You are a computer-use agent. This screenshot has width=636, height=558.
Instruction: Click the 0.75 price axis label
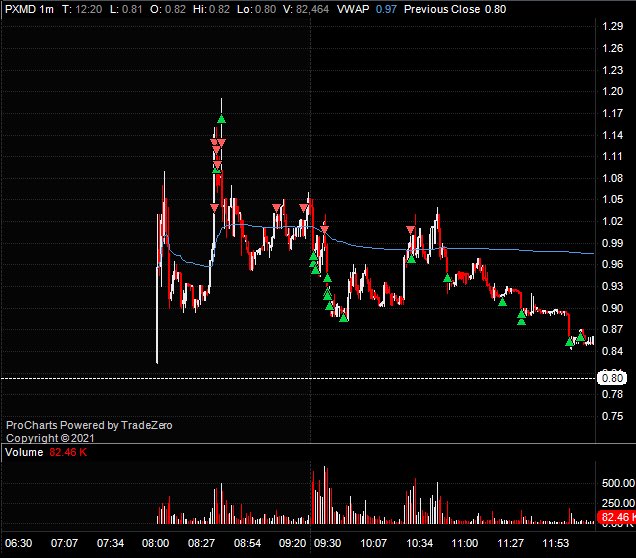[x=612, y=416]
